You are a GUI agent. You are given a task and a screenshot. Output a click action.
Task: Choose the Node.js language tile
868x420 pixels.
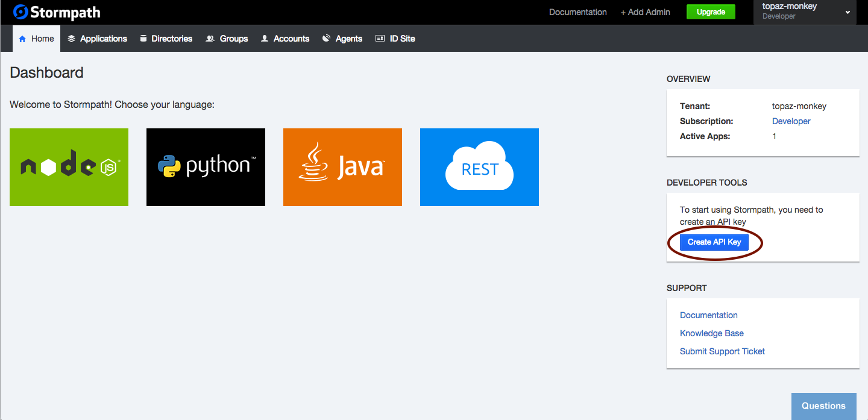[x=69, y=167]
